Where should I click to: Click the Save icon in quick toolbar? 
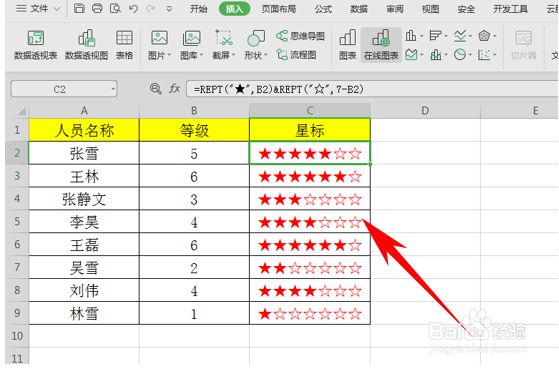[79, 8]
